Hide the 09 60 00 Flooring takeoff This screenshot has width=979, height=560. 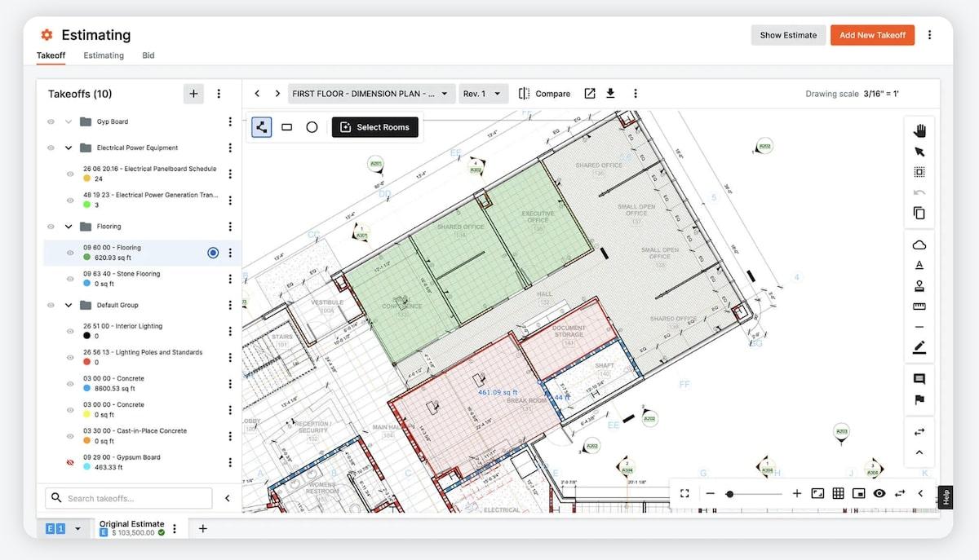click(x=70, y=253)
